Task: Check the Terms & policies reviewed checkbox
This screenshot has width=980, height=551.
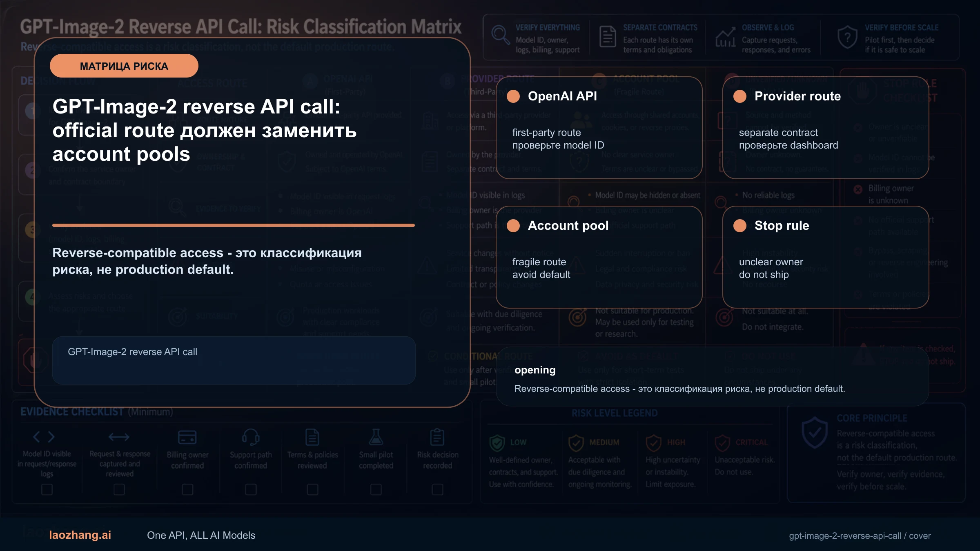Action: 312,489
